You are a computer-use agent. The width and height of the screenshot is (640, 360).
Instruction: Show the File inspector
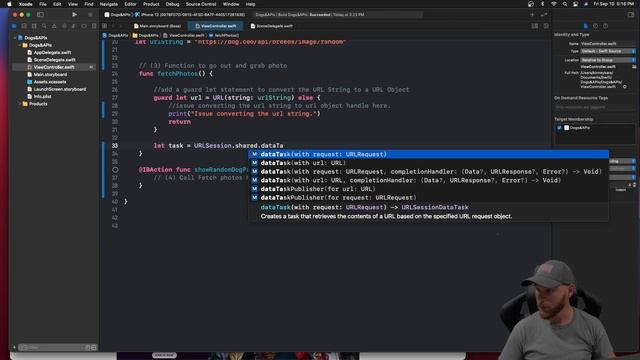[x=586, y=26]
